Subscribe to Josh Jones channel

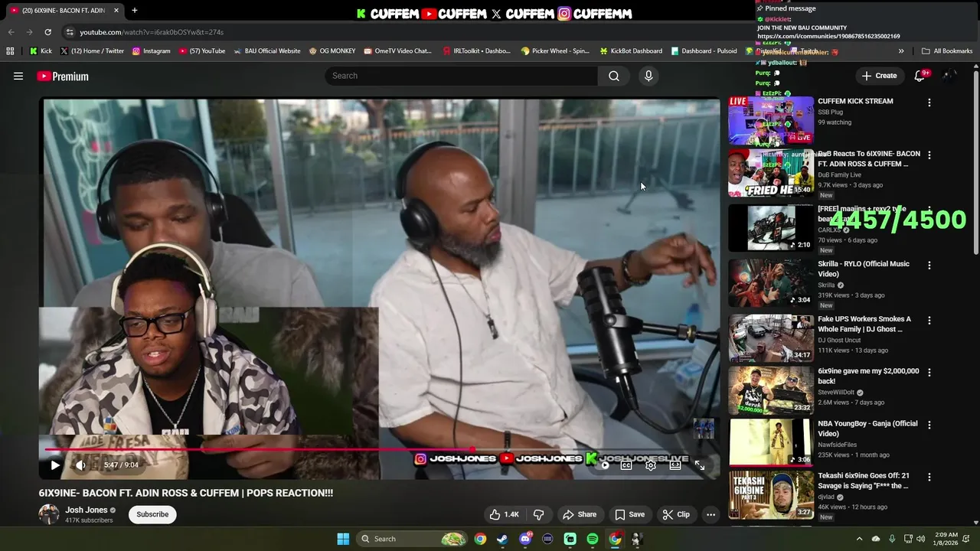(152, 514)
